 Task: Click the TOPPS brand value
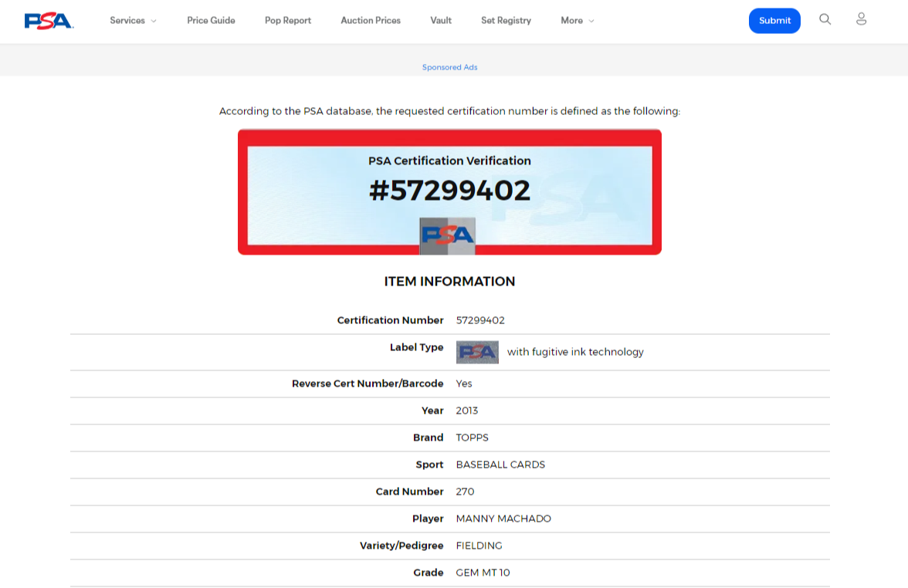(x=472, y=438)
